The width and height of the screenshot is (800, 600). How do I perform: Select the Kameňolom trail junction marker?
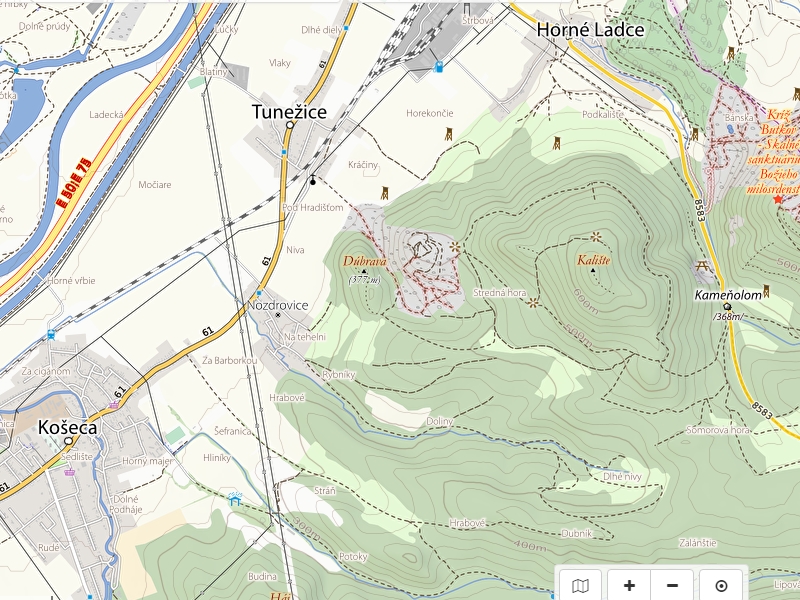pyautogui.click(x=728, y=307)
